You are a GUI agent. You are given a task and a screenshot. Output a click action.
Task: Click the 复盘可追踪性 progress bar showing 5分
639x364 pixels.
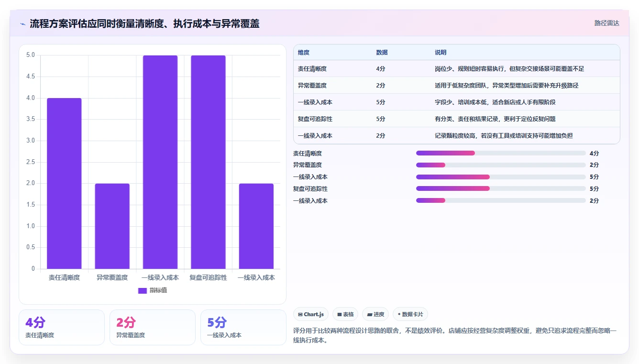click(501, 188)
